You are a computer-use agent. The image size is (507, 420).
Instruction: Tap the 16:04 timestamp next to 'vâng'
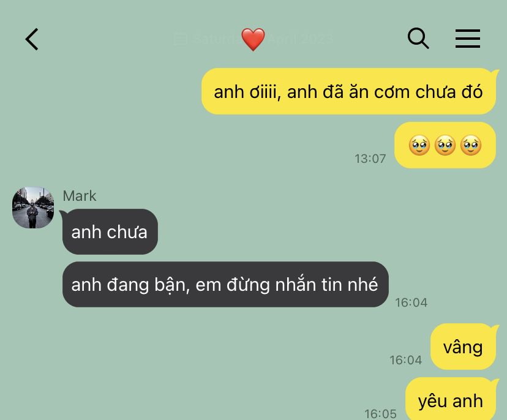pos(406,360)
